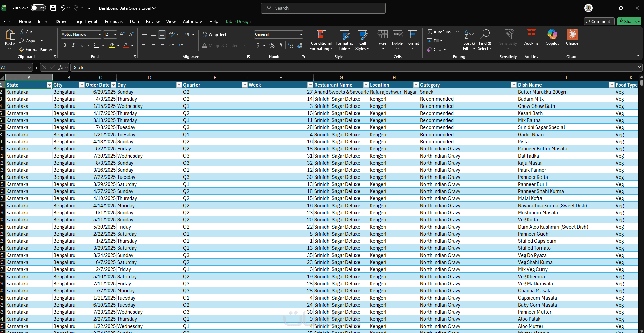
Task: Click Merge & Center button
Action: pyautogui.click(x=220, y=45)
